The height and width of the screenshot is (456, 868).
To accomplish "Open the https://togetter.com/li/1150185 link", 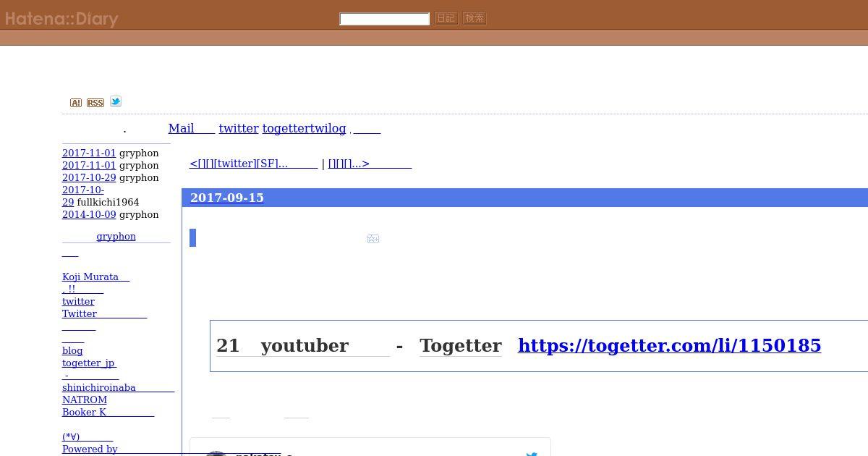I will 669,345.
